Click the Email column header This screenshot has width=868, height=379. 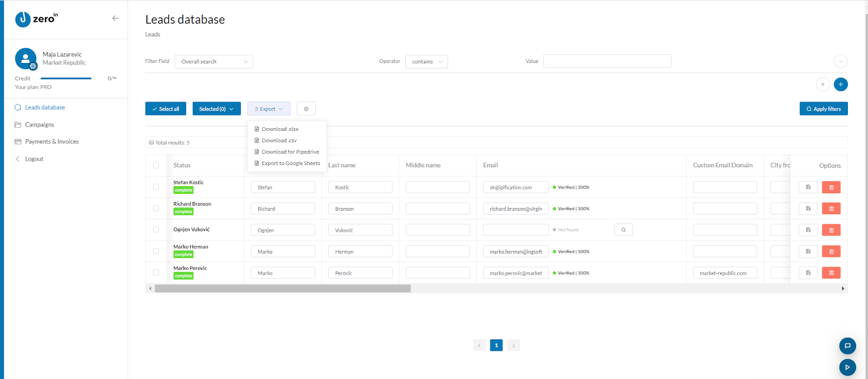(x=490, y=166)
